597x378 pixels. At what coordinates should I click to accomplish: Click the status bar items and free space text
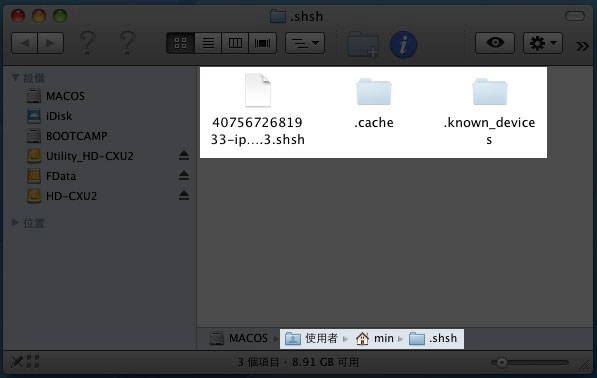click(x=298, y=362)
